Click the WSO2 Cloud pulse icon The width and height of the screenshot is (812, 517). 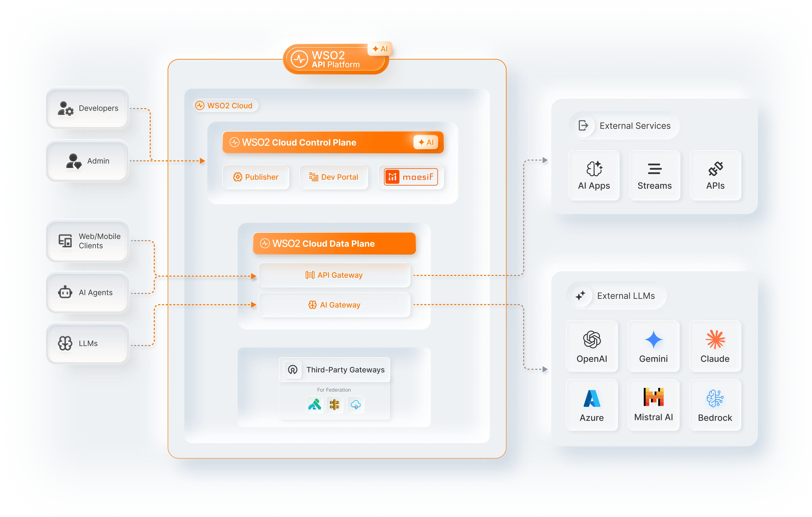coord(200,106)
